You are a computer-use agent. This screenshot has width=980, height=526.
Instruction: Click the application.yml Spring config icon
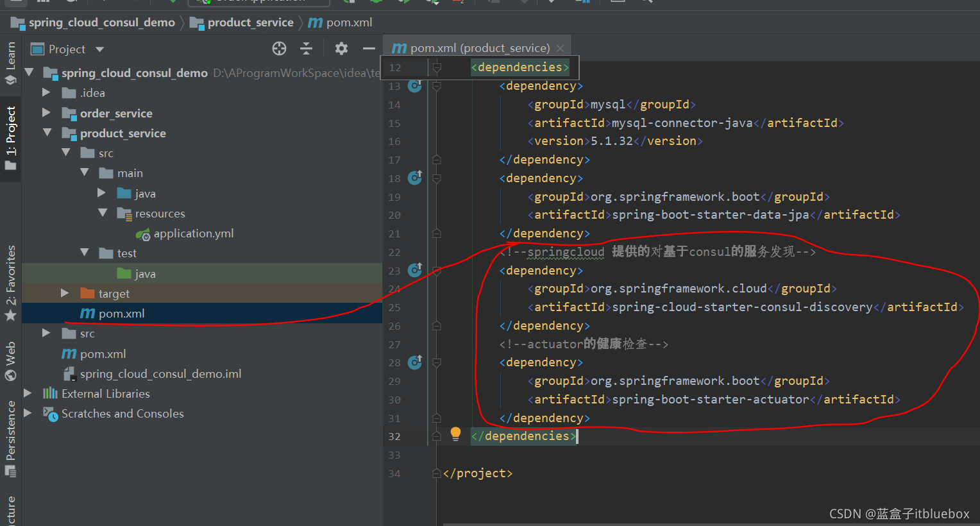coord(143,234)
